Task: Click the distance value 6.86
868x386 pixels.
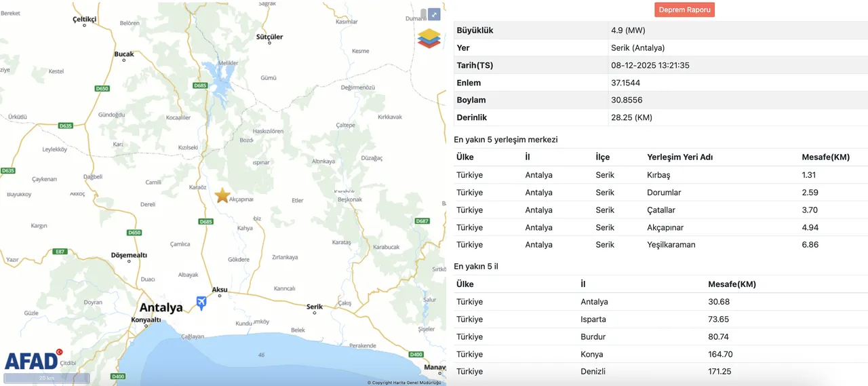Action: click(810, 244)
